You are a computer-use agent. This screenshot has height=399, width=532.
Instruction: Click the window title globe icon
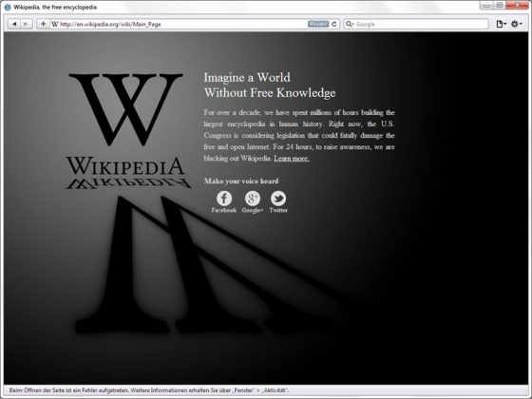(x=8, y=8)
